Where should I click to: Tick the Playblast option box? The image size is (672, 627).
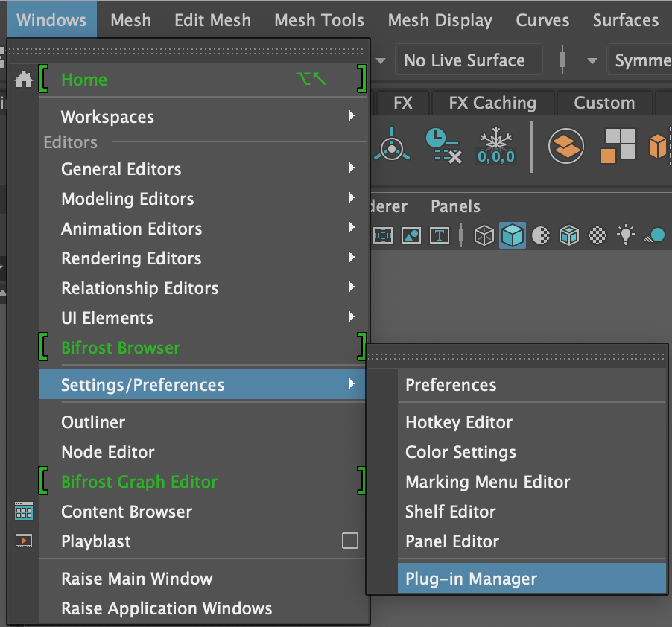349,541
